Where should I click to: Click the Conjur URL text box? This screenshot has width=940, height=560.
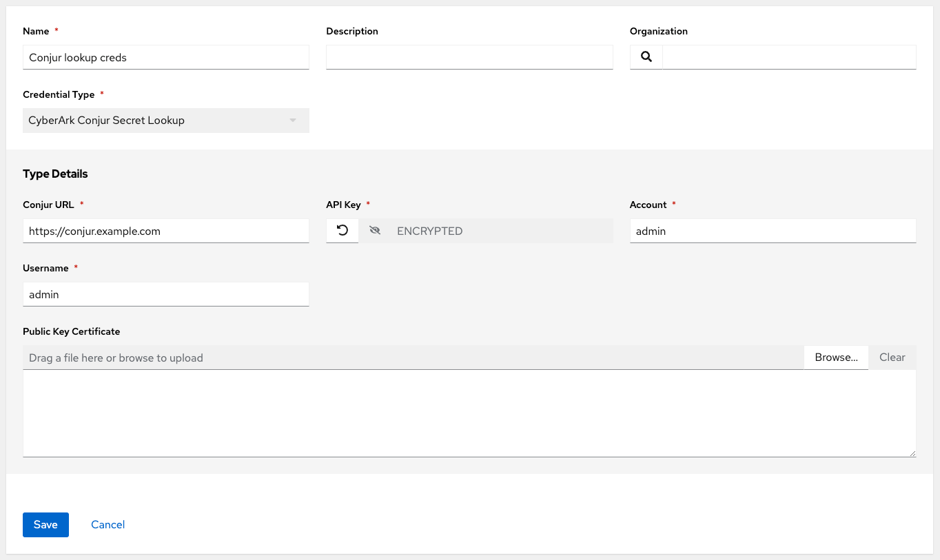tap(165, 231)
